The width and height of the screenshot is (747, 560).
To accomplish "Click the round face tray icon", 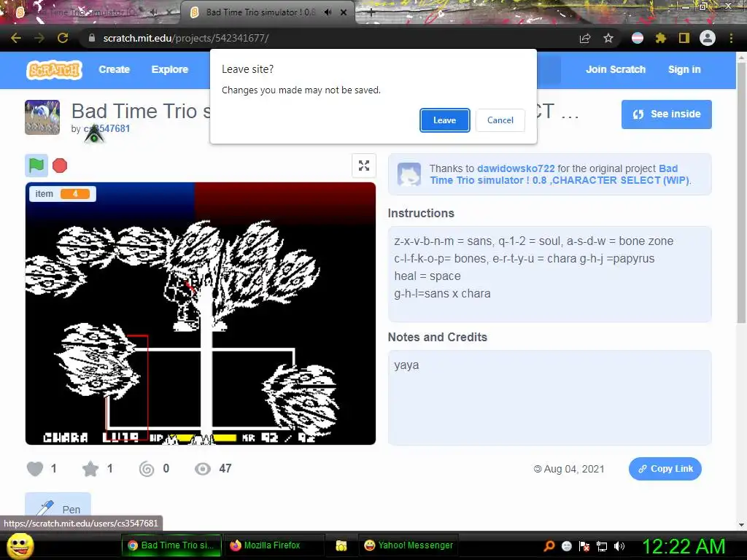I will [x=566, y=546].
